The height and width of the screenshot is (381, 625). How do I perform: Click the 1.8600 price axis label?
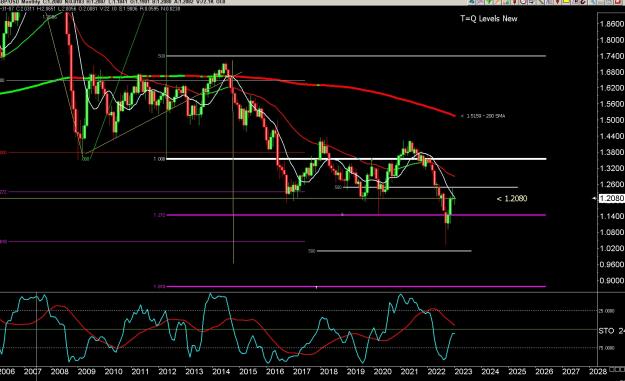612,24
